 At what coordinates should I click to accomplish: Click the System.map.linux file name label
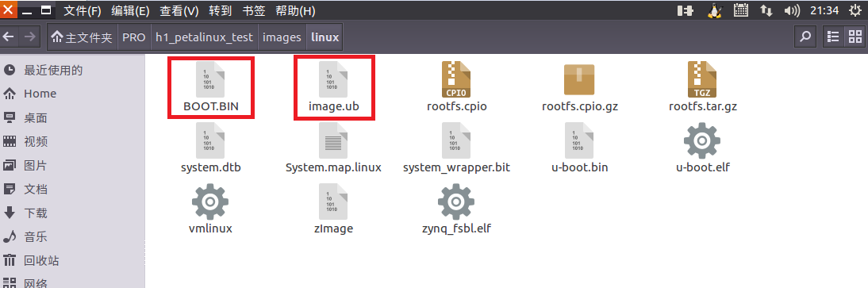333,167
